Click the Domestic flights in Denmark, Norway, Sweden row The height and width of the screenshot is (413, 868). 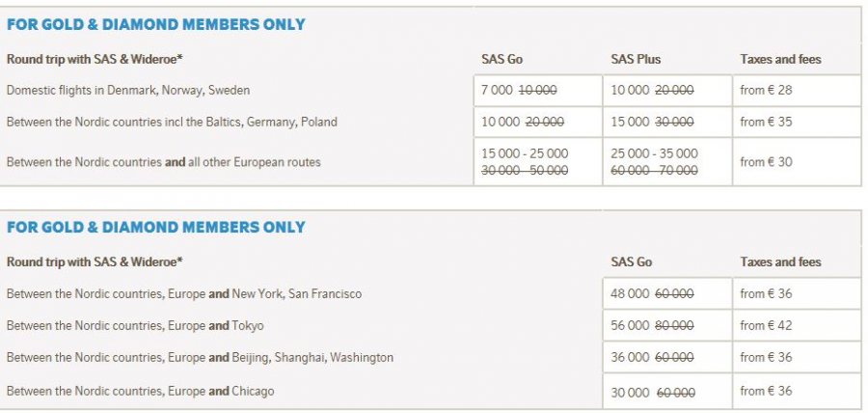[x=128, y=91]
